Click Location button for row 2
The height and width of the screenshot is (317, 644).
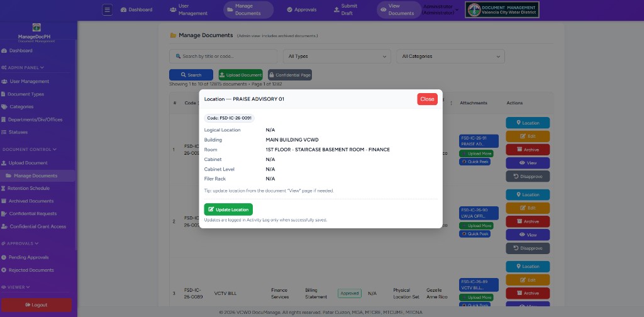[x=528, y=194]
